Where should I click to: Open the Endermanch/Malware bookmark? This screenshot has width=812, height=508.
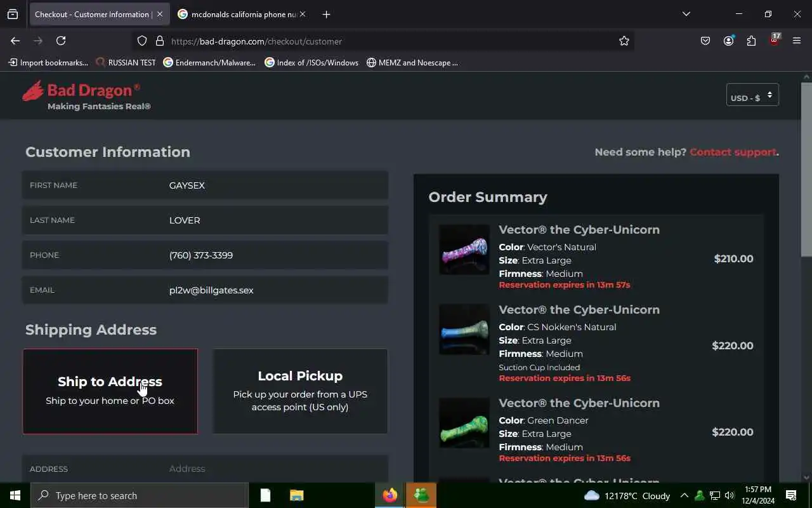(209, 62)
